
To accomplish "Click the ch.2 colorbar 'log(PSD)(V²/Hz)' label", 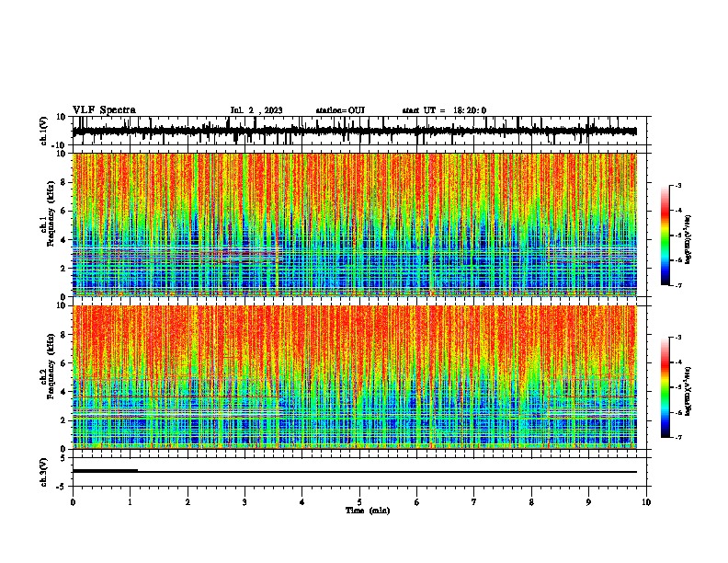I will 688,391.
